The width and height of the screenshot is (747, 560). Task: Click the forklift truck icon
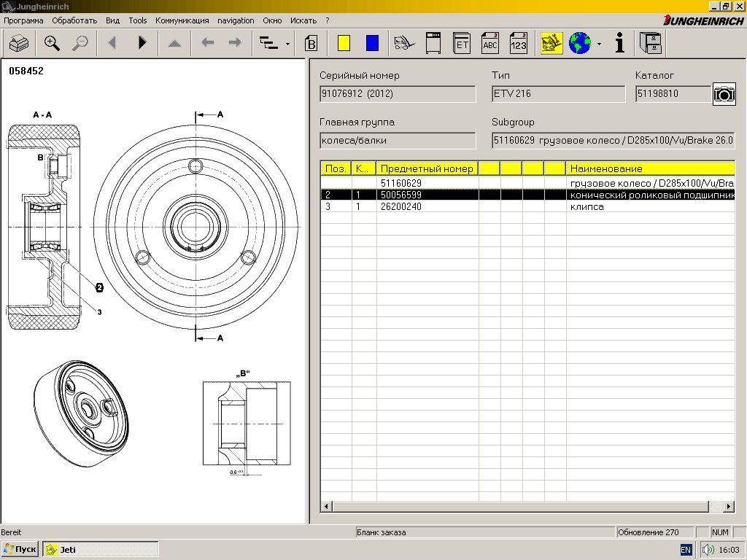click(x=404, y=43)
